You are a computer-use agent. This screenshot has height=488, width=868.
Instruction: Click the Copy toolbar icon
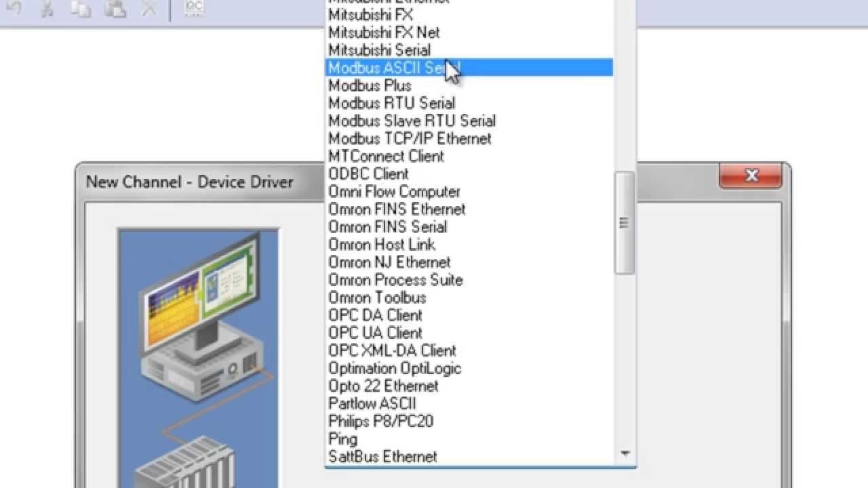[x=81, y=9]
